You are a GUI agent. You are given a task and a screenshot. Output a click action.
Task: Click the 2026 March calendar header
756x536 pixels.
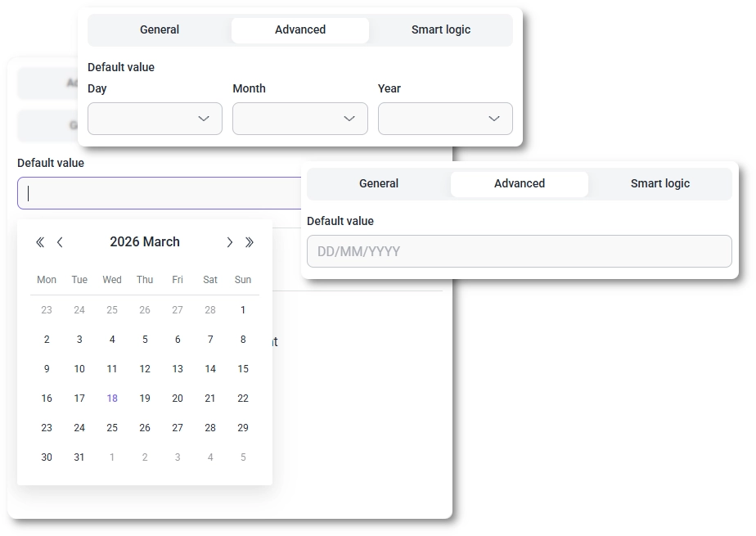click(x=145, y=242)
